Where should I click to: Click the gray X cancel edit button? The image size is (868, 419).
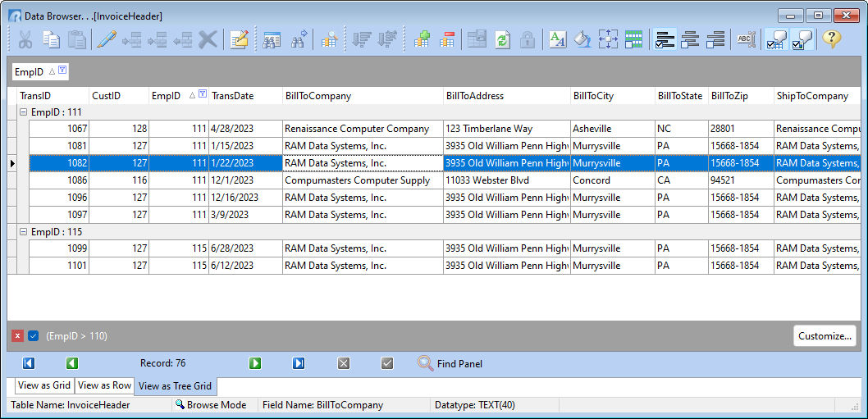click(343, 363)
